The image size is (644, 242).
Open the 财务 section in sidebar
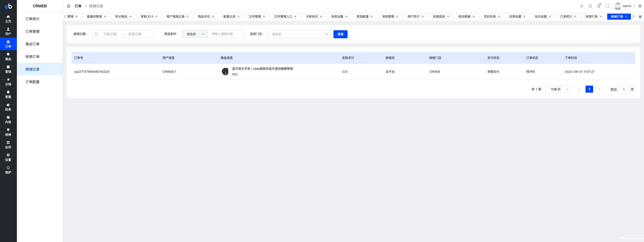click(x=8, y=107)
